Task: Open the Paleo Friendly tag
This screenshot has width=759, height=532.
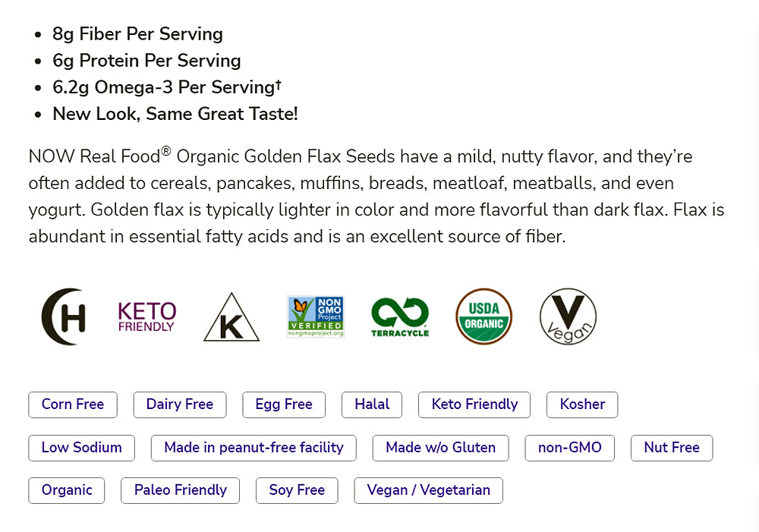Action: point(181,490)
